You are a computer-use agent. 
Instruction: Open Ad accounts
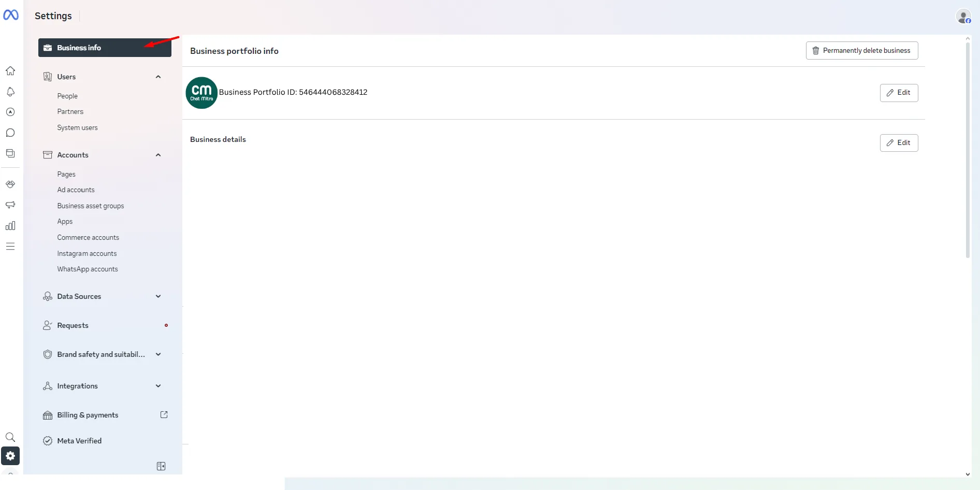76,190
